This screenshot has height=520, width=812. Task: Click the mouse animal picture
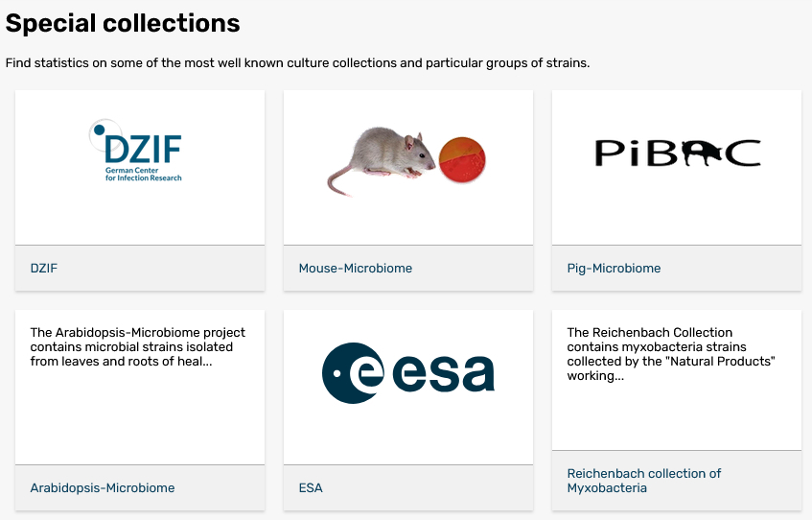[x=381, y=161]
